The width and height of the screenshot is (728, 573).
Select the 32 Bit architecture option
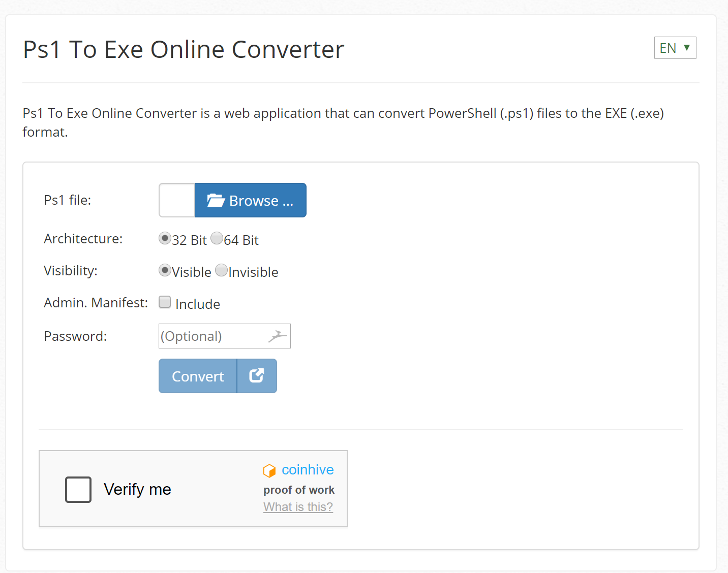[x=165, y=238]
